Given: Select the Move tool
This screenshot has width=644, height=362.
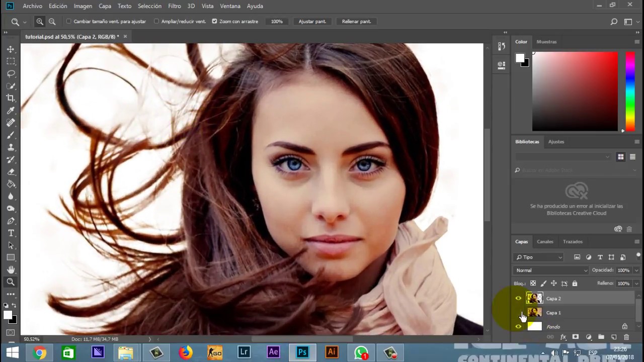Looking at the screenshot, I should tap(11, 49).
